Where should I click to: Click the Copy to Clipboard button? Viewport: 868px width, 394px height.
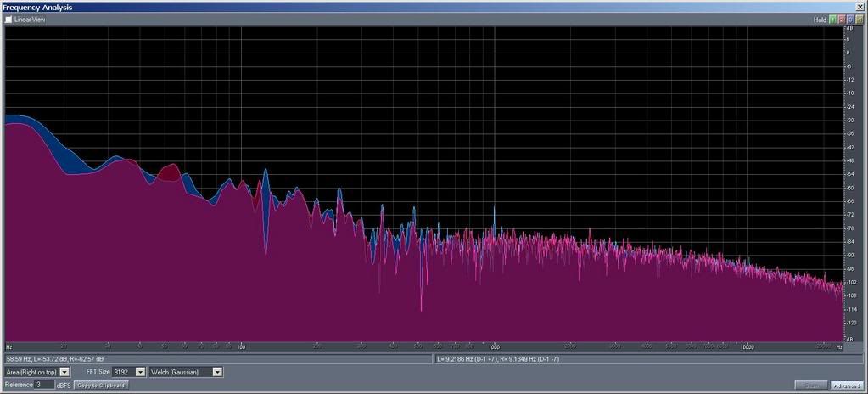[101, 385]
